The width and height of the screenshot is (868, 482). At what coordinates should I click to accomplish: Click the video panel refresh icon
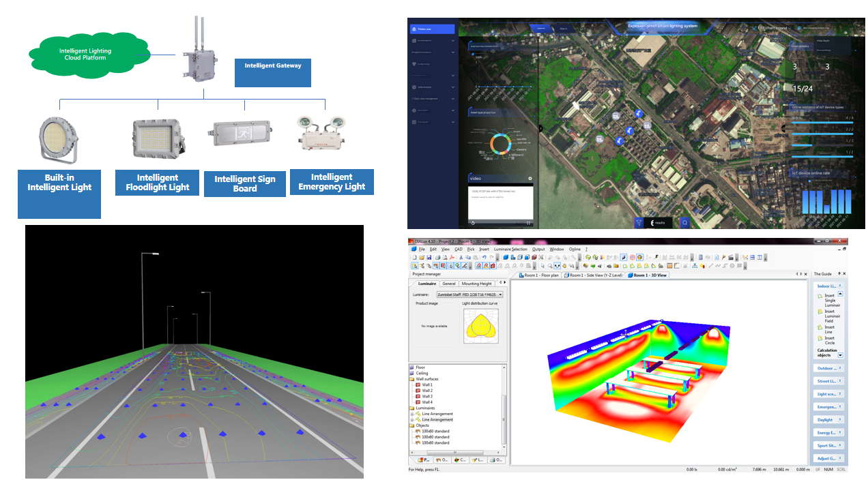point(473,223)
